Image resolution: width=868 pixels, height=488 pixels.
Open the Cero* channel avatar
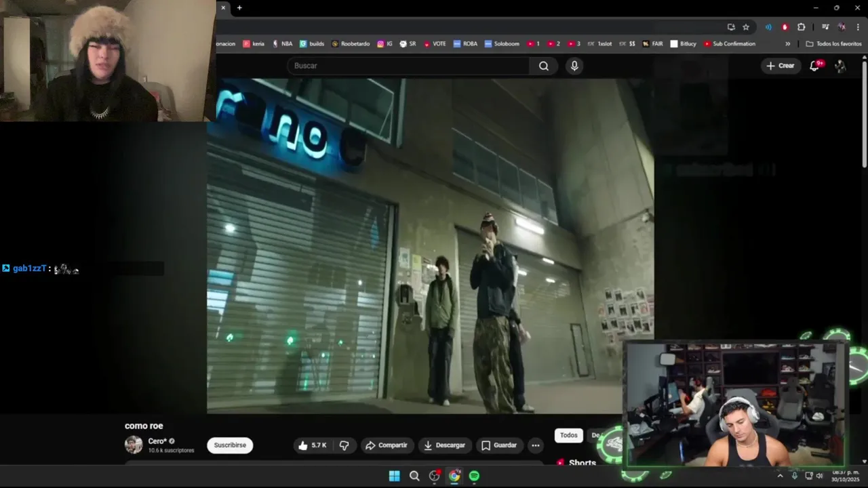pyautogui.click(x=134, y=445)
